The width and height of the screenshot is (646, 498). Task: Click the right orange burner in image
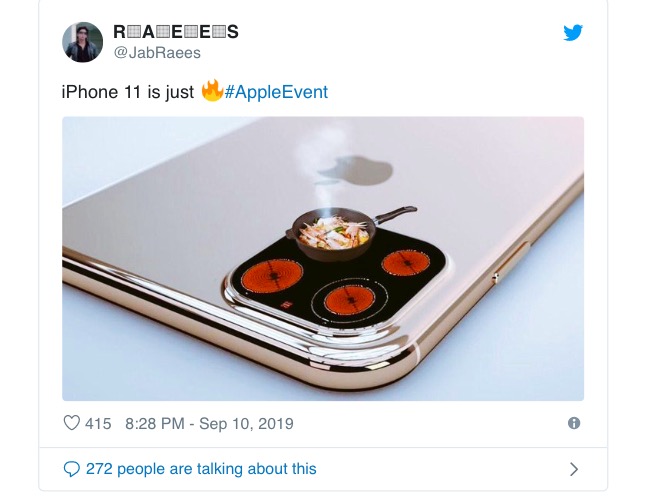[406, 262]
